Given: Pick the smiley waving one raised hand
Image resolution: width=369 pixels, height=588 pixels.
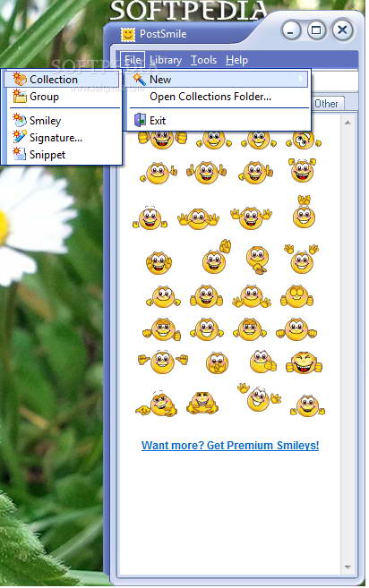Looking at the screenshot, I should pyautogui.click(x=216, y=257).
